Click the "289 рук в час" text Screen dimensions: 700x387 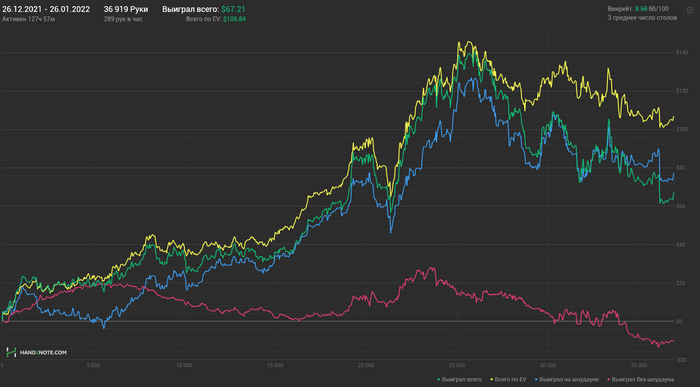(x=123, y=19)
